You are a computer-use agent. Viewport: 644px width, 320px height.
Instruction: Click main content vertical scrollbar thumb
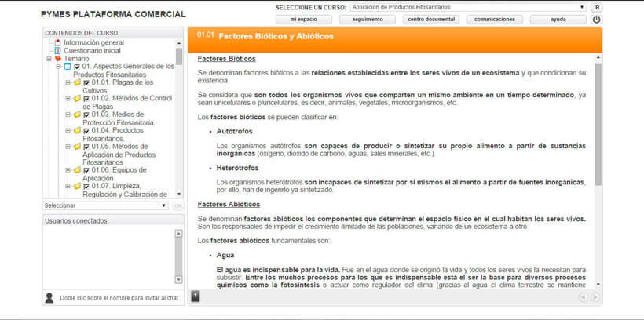click(598, 124)
